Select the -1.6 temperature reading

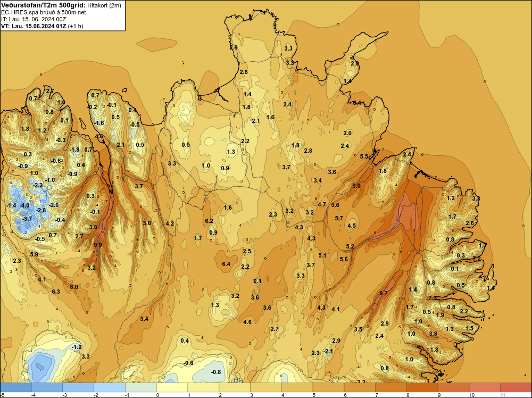point(99,123)
